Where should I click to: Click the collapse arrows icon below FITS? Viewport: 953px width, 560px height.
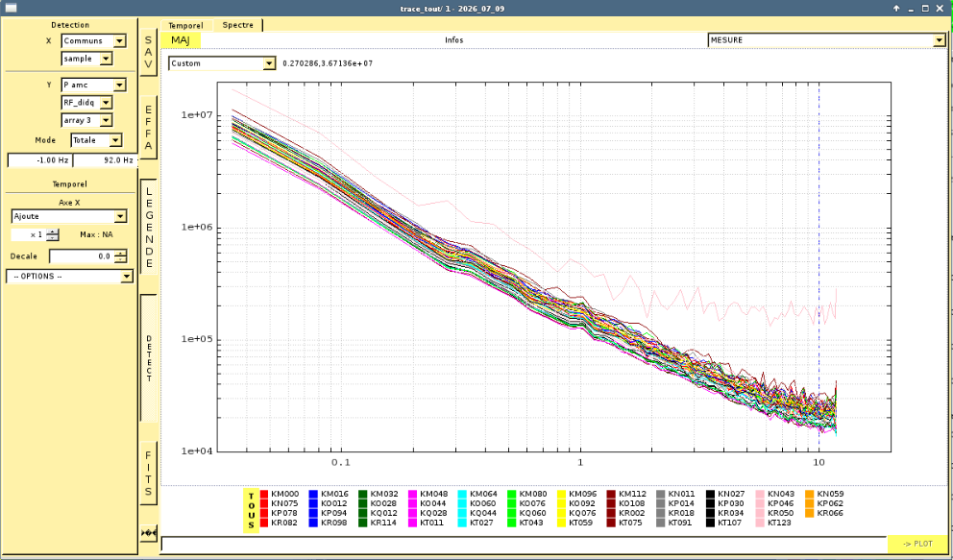(148, 533)
